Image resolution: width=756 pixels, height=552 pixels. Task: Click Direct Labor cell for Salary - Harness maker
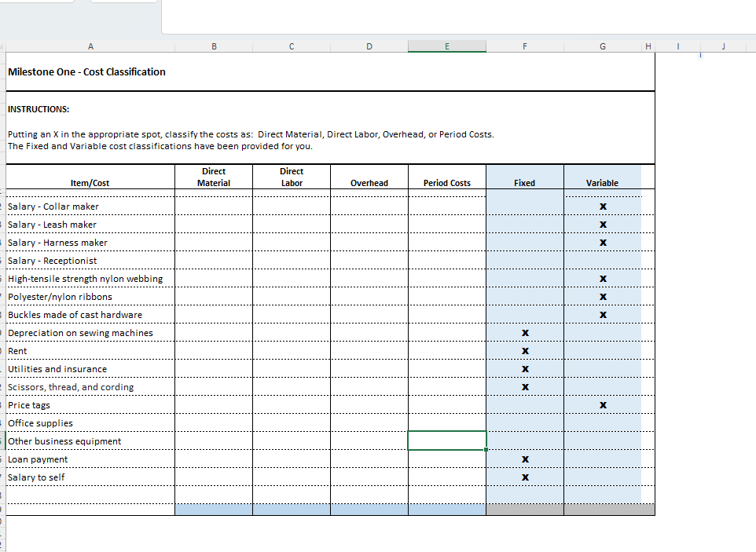292,243
